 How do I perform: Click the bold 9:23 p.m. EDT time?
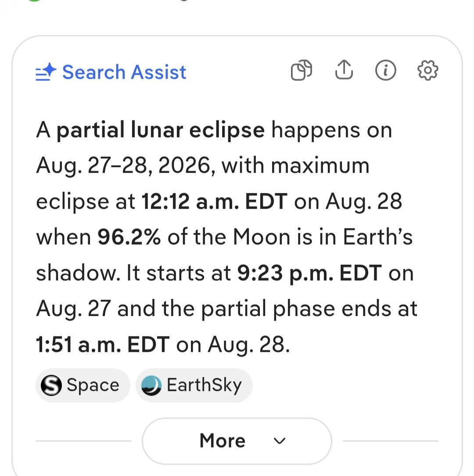click(309, 274)
